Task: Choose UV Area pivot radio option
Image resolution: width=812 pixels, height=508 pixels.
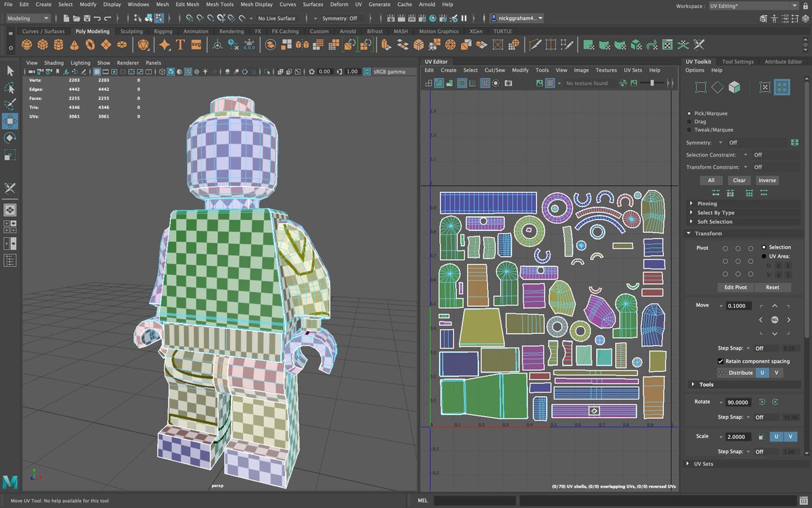Action: pyautogui.click(x=764, y=257)
